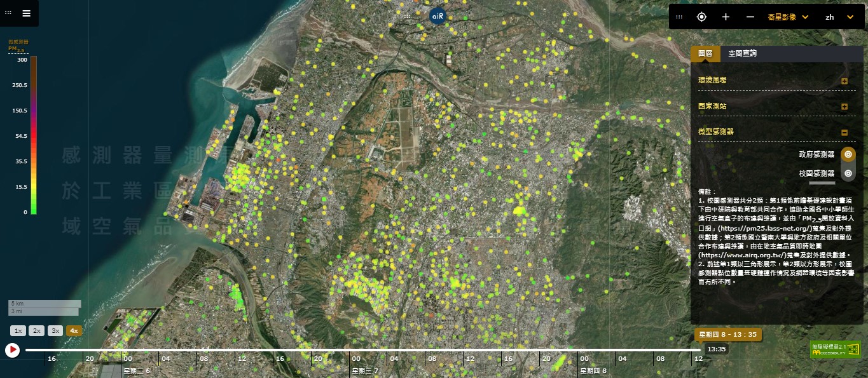868x378 pixels.
Task: Select 4x playback speed
Action: tap(74, 331)
